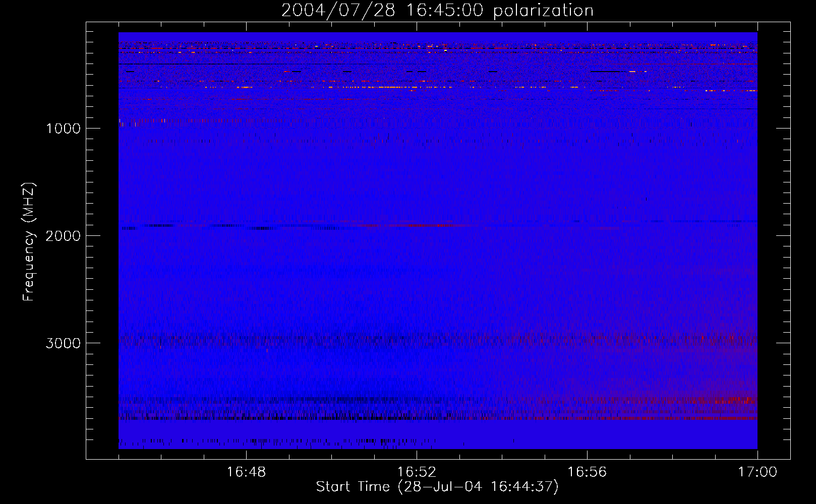The width and height of the screenshot is (816, 504).
Task: Click the 16:56 time tick label
Action: point(587,472)
